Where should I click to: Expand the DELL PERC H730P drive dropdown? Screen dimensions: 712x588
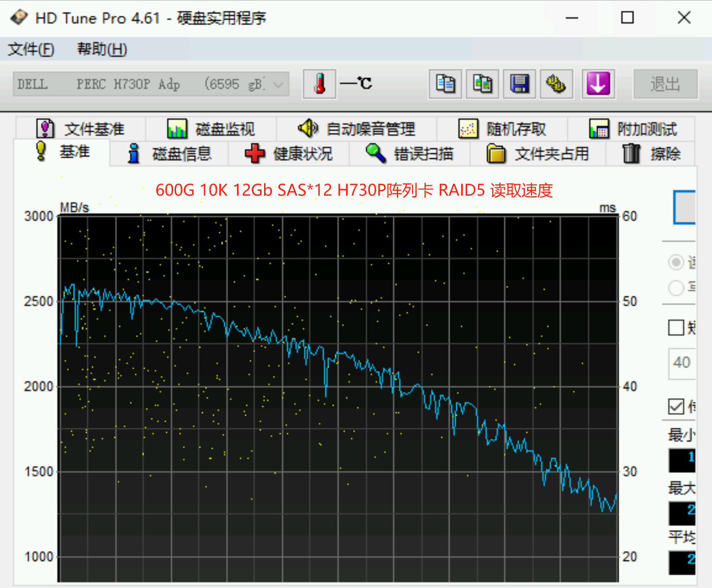click(151, 84)
